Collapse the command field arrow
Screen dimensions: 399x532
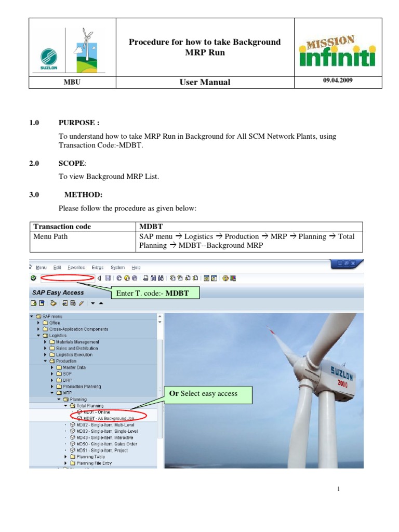click(99, 278)
